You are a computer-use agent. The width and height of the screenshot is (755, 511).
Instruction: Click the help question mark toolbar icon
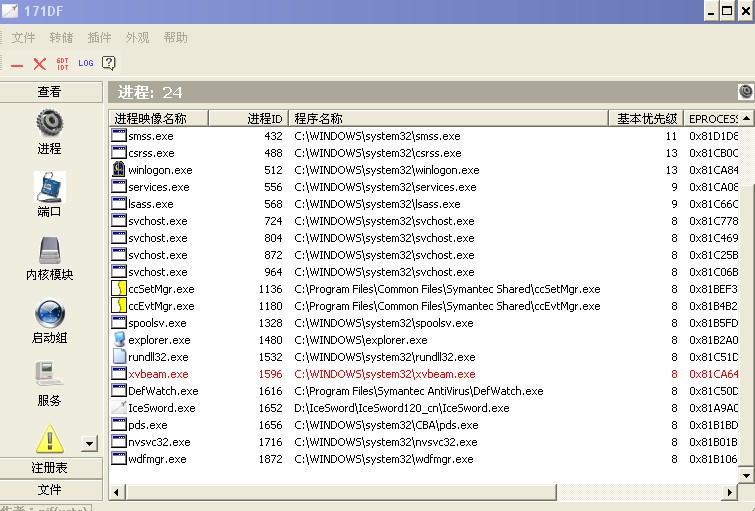click(109, 63)
